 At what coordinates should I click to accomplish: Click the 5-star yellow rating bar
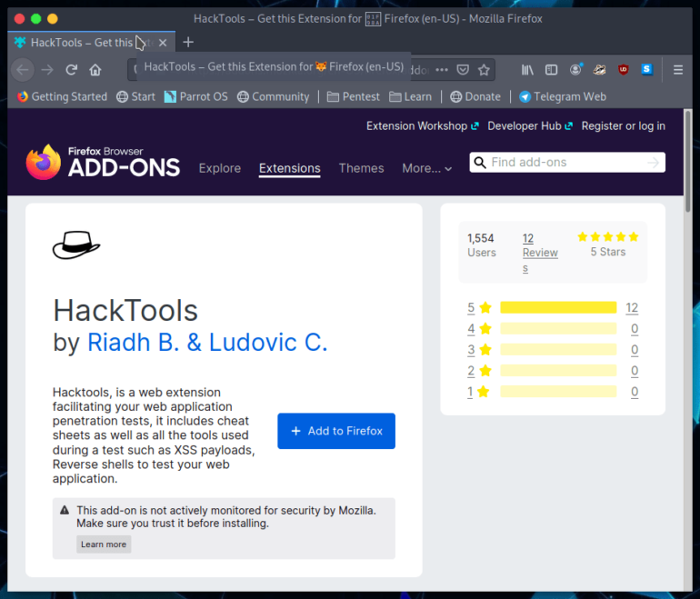(558, 307)
